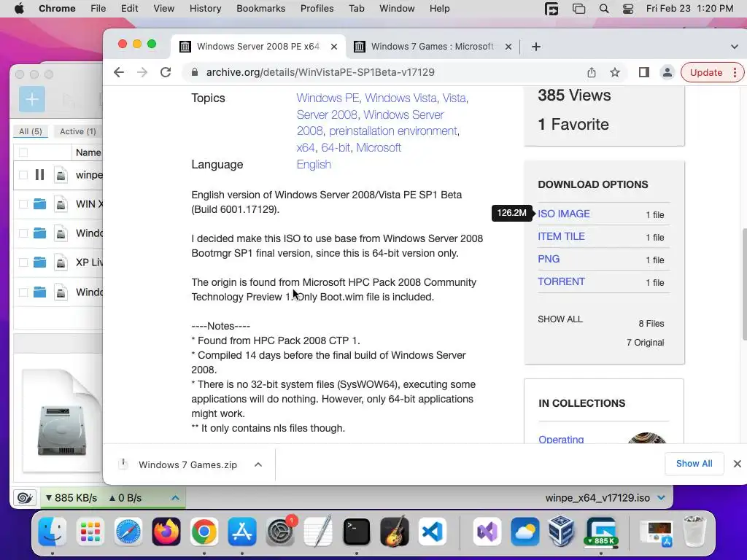Click the Show All downloads button
Image resolution: width=747 pixels, height=560 pixels.
pyautogui.click(x=694, y=464)
